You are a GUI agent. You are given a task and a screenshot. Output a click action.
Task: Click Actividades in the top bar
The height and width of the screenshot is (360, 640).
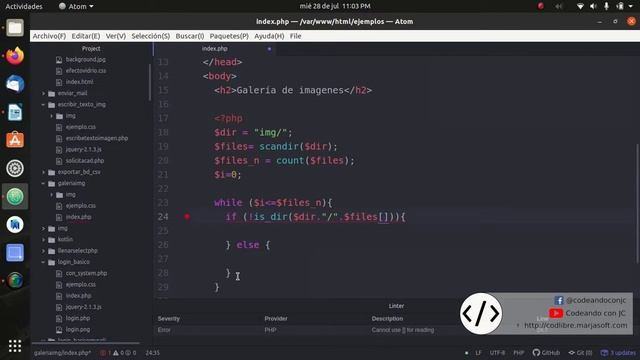(24, 6)
